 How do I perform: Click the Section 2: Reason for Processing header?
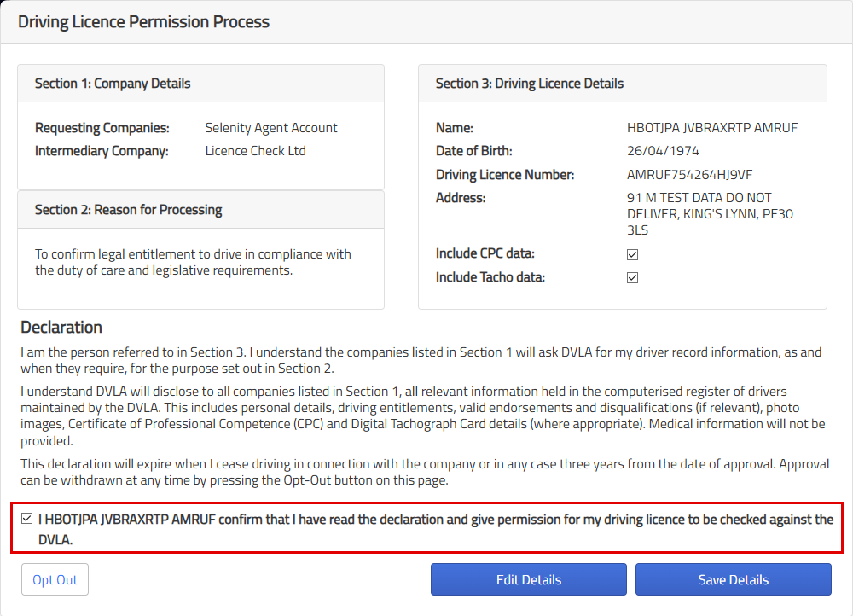tap(128, 210)
